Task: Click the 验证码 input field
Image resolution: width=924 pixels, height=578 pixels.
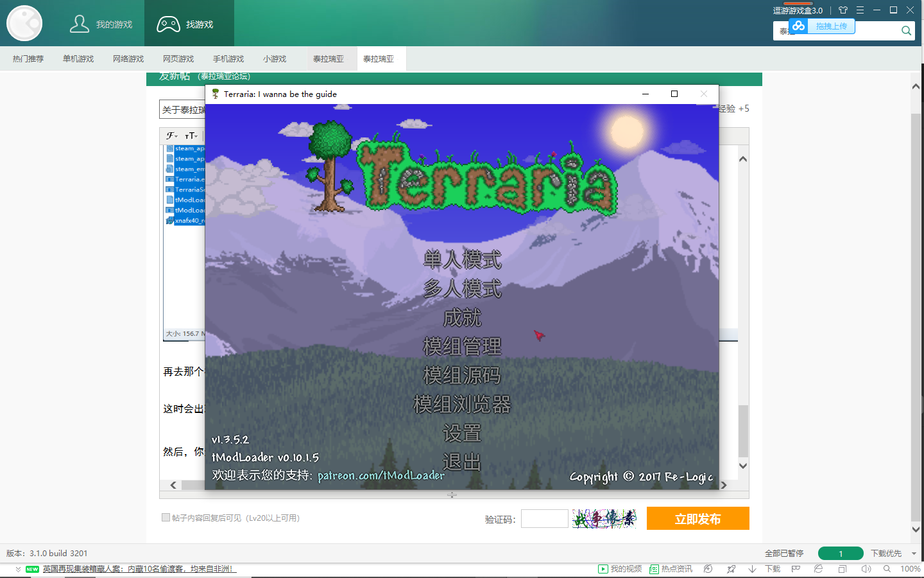Action: [545, 518]
